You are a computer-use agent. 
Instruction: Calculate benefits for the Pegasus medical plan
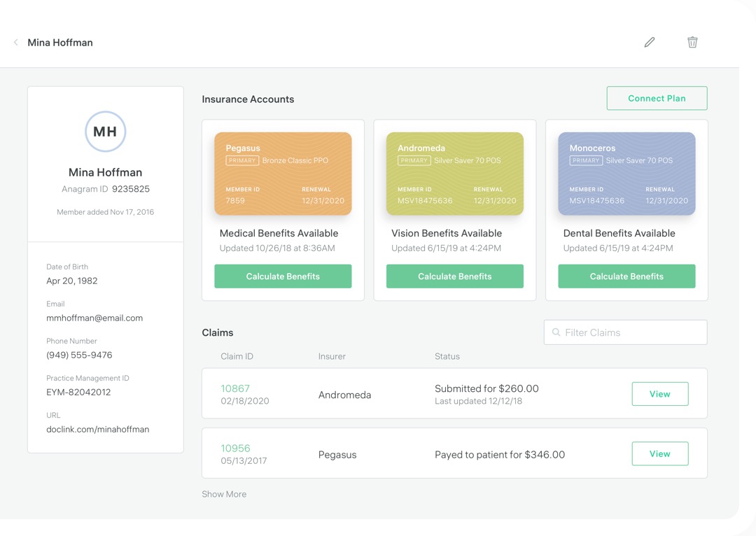pyautogui.click(x=283, y=276)
